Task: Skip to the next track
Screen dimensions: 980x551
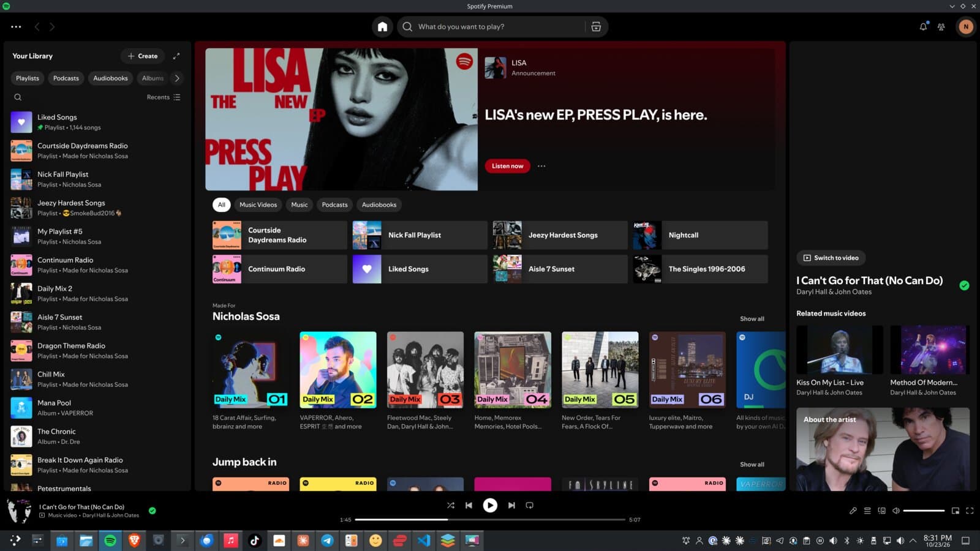Action: (511, 505)
